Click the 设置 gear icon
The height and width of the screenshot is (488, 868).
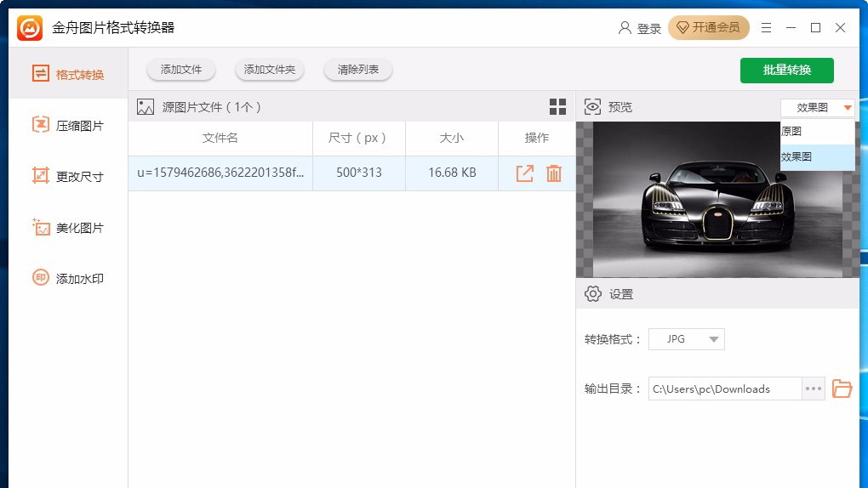593,294
